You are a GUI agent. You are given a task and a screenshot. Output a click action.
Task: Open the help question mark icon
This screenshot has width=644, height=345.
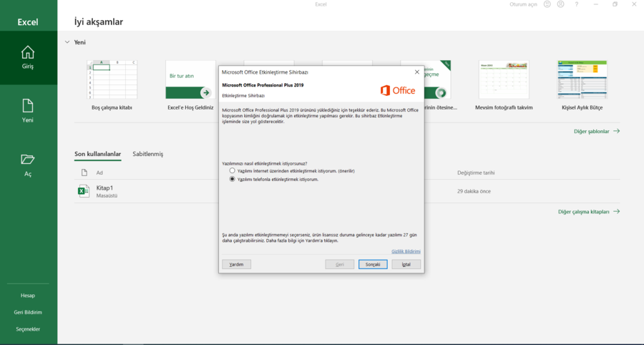577,4
